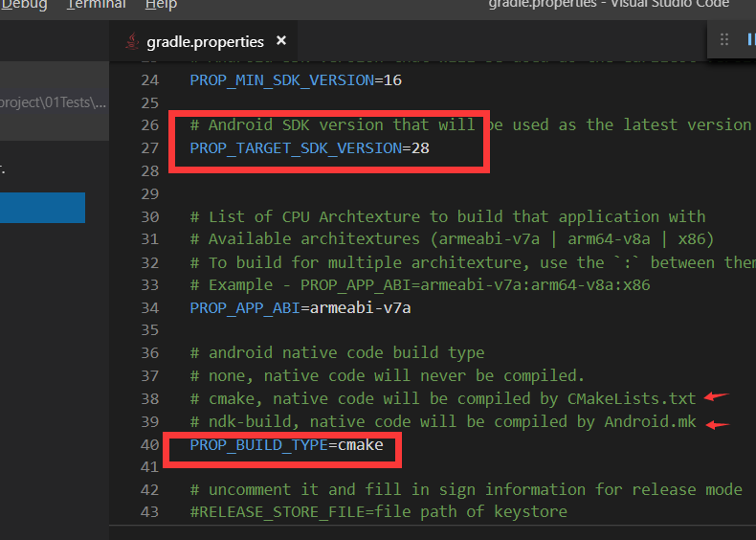This screenshot has width=756, height=540.
Task: Click '#RELEASE_STORE_FILE=file path of keystore' line
Action: coord(379,511)
